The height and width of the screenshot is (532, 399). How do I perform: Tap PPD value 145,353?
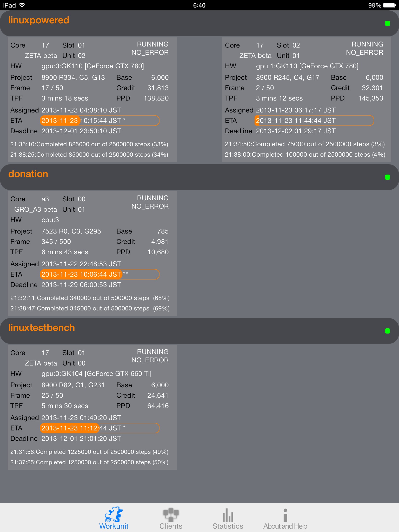coord(371,98)
